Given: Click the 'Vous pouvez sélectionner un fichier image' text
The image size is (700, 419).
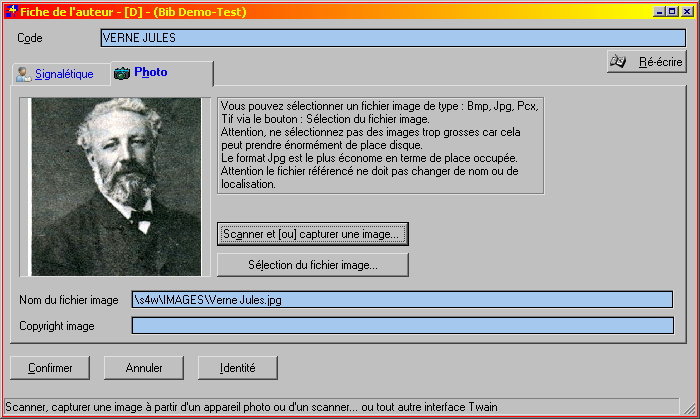Looking at the screenshot, I should pyautogui.click(x=380, y=145).
